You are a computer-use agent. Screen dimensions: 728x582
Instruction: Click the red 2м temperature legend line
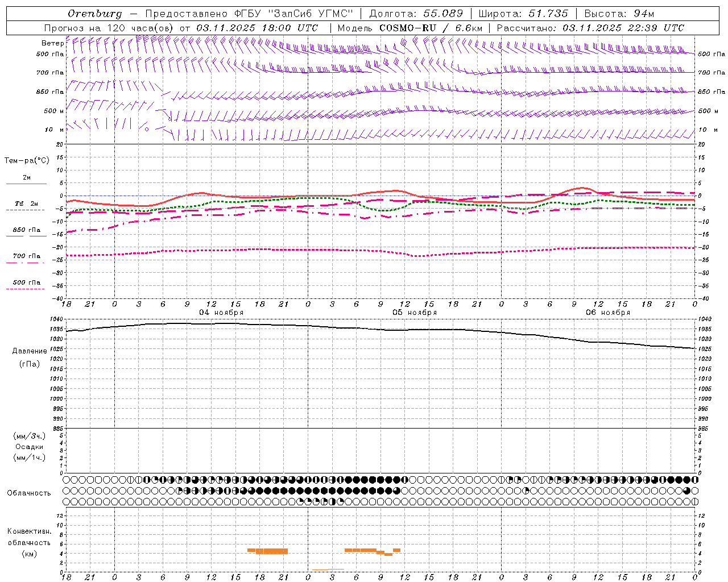(x=26, y=184)
